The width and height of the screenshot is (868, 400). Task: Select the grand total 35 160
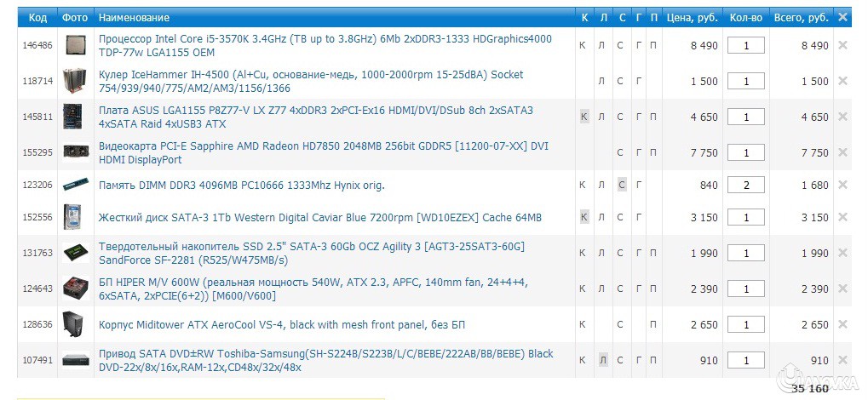click(x=810, y=389)
